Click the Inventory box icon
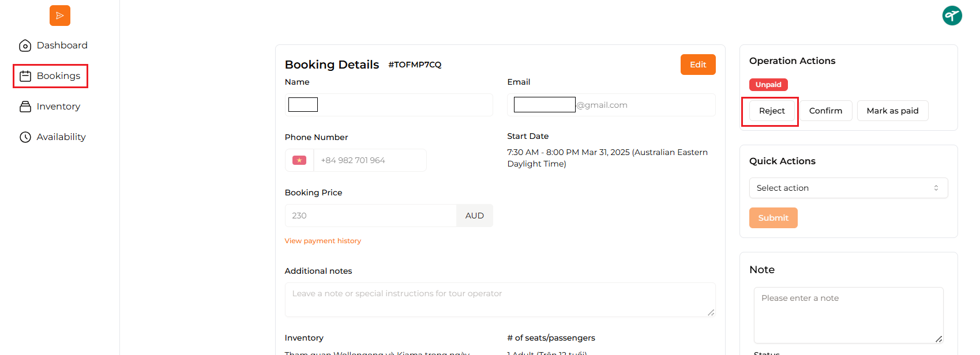Screen dimensions: 980x355 pyautogui.click(x=25, y=107)
